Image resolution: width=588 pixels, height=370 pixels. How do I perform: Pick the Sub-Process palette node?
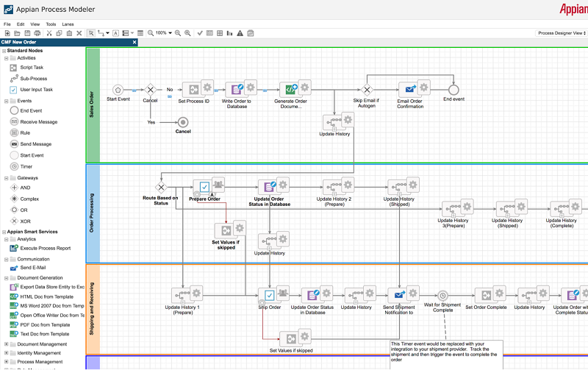(29, 79)
